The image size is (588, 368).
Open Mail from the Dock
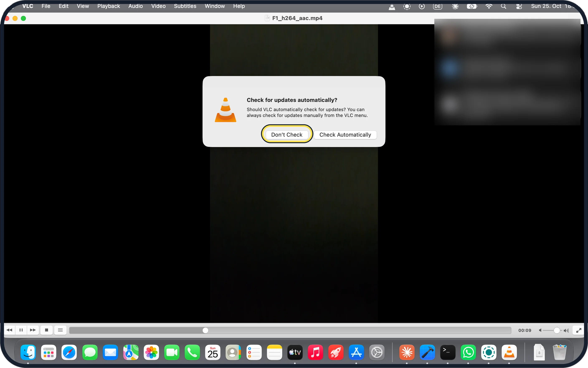110,352
